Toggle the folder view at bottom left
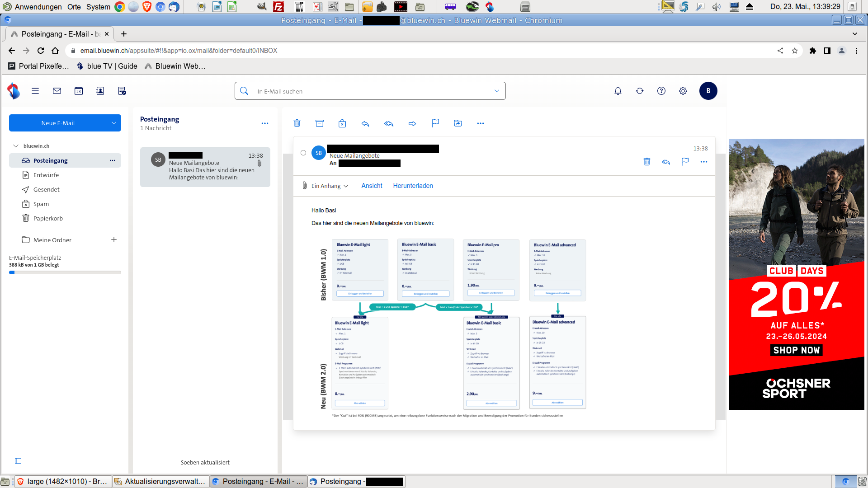Image resolution: width=868 pixels, height=488 pixels. [x=18, y=461]
